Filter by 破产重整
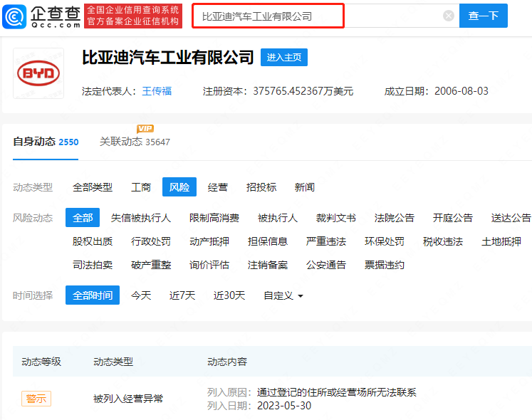The width and height of the screenshot is (532, 420). click(151, 265)
